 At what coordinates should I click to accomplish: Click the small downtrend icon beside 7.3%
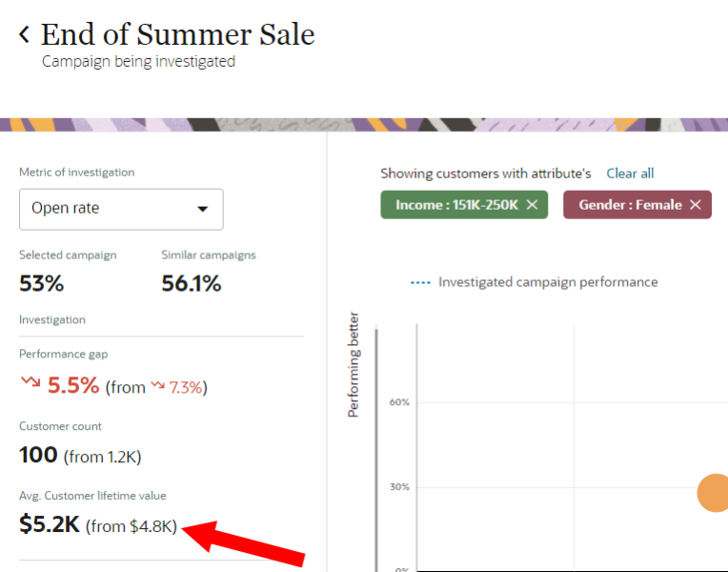158,387
